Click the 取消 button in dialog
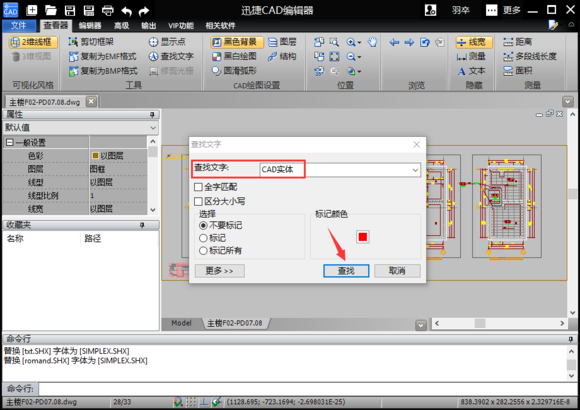The width and height of the screenshot is (580, 410). 397,271
